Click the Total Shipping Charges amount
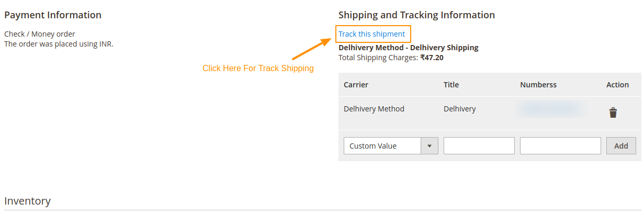644x214 pixels. [x=432, y=58]
